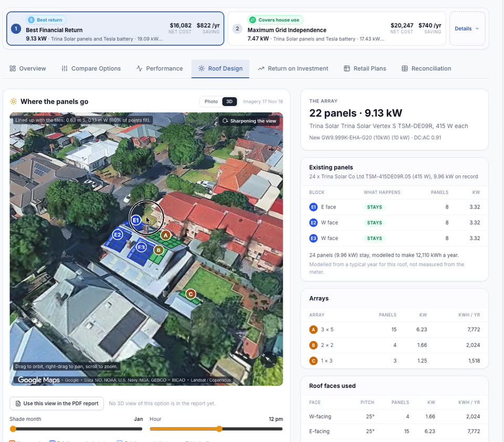Click Use this view in the PDF report
Screen dimensions: 504x442
point(57,404)
